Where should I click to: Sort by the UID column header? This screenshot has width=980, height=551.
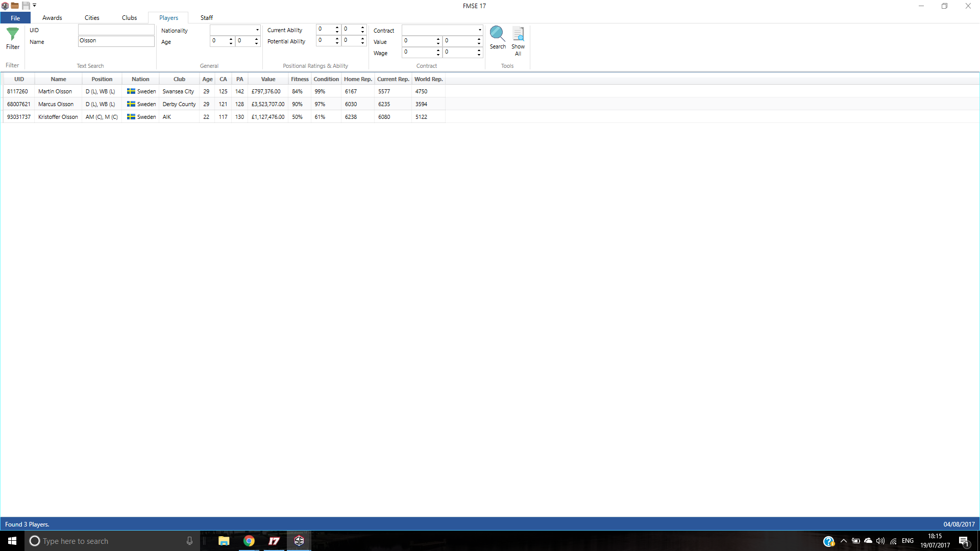[19, 79]
